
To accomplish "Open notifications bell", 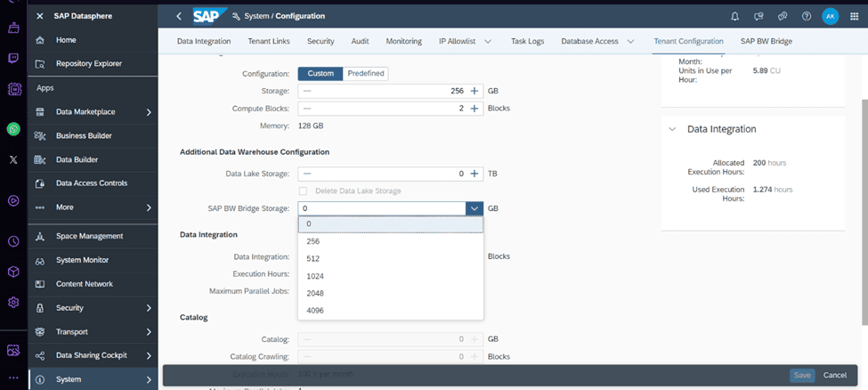I will [x=735, y=16].
